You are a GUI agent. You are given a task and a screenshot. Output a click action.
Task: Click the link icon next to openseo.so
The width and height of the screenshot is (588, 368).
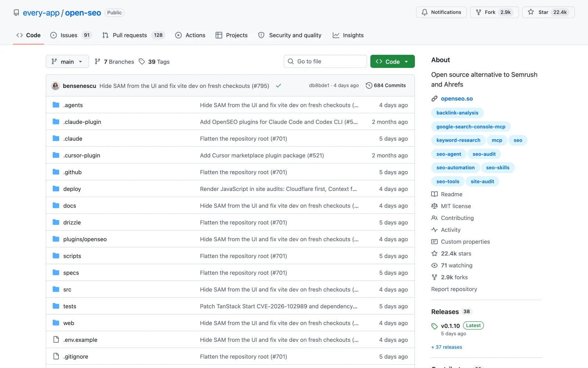coord(434,99)
